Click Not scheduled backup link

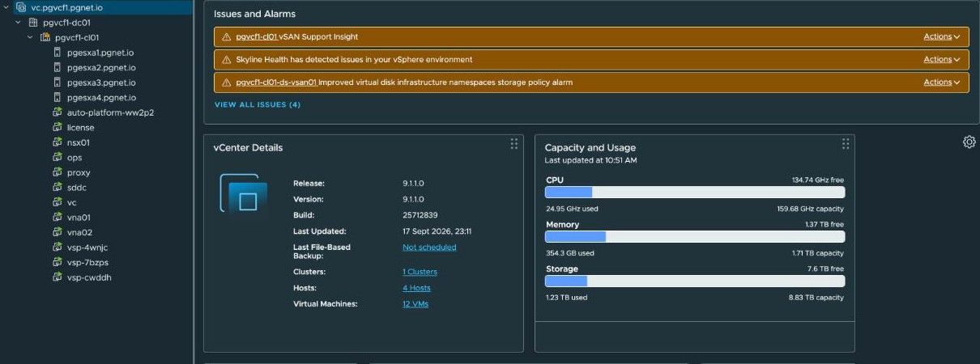429,248
